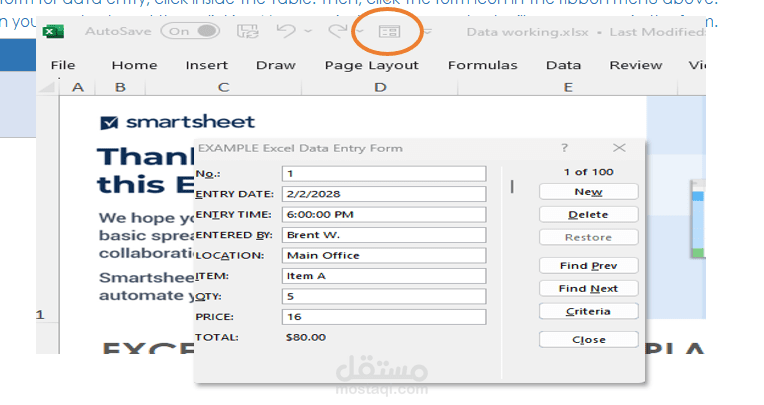Click the Form icon in Quick Access toolbar

tap(389, 32)
